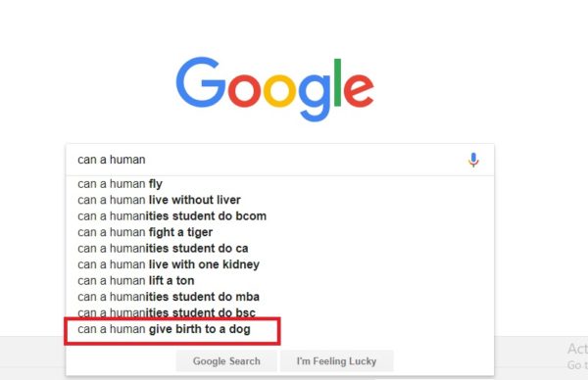Select "can a humanities student do bsc"

(279, 313)
